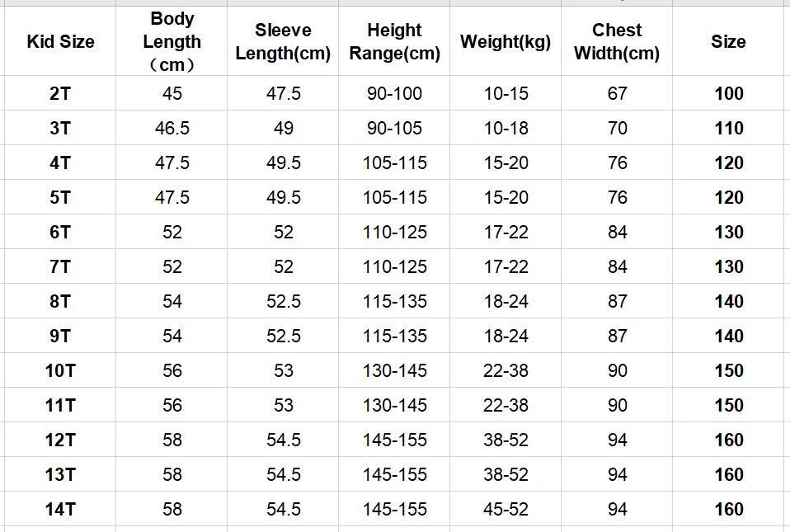This screenshot has width=790, height=532.
Task: Click the 2T kid size cell
Action: (x=60, y=93)
